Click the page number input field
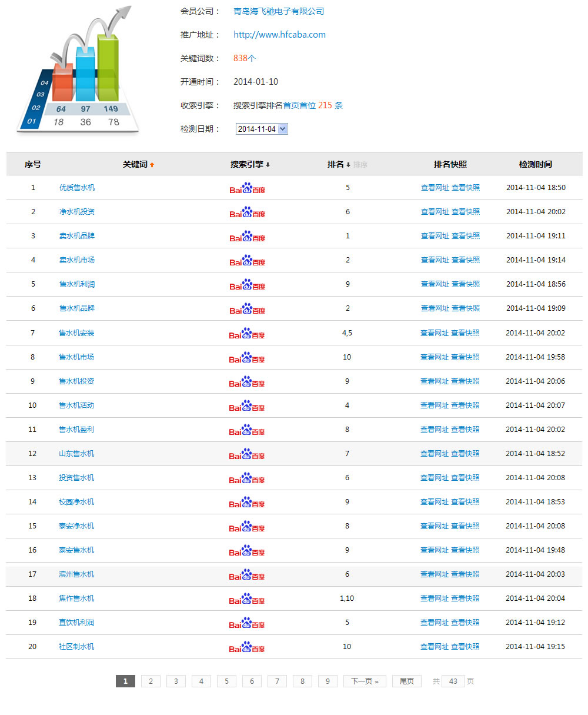Screen dimensions: 588x715 [x=453, y=681]
